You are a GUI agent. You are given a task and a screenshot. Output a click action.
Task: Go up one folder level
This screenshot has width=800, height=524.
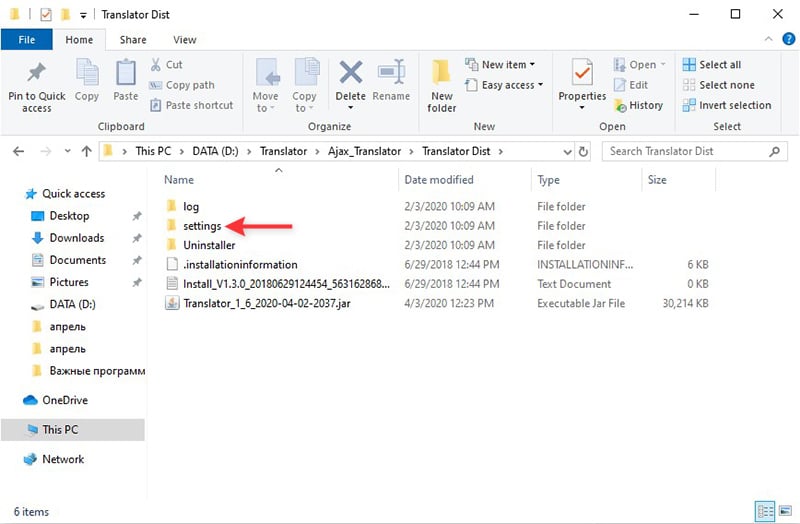click(x=86, y=152)
